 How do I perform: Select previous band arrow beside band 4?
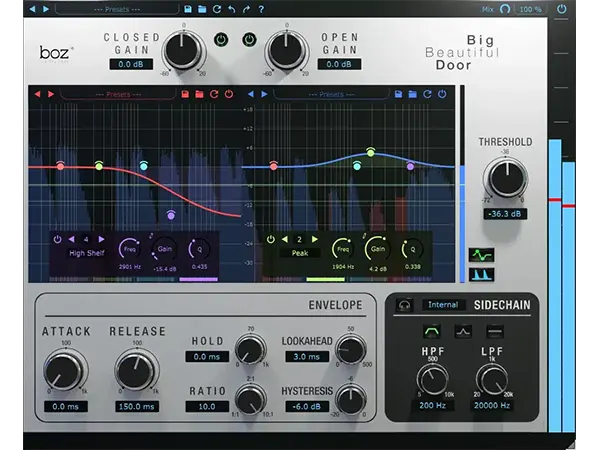click(x=72, y=239)
